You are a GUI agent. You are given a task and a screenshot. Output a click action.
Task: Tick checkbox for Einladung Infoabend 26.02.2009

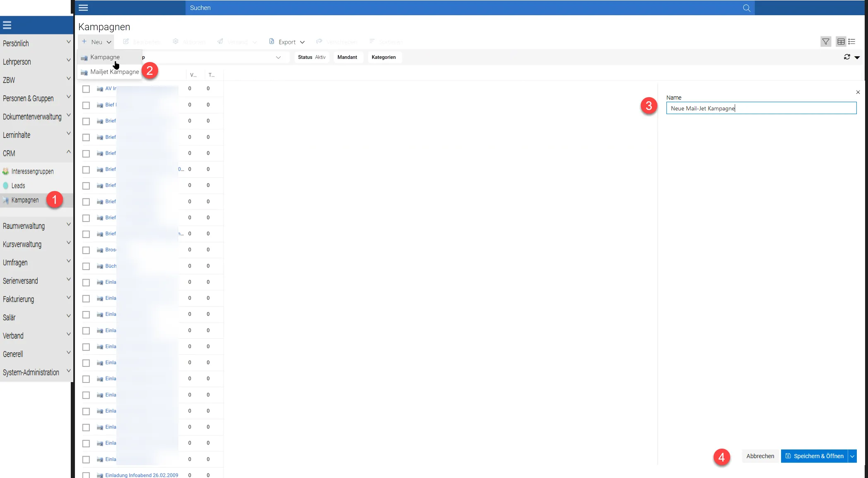[86, 475]
